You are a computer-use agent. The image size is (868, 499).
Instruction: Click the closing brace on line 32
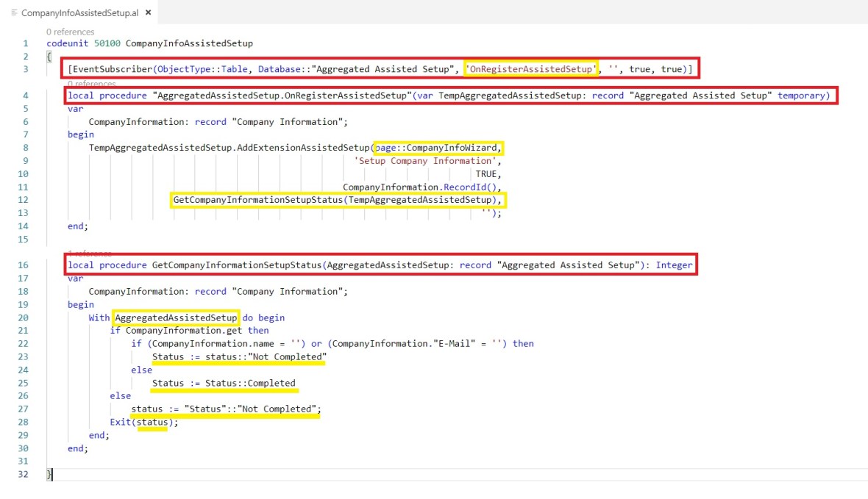[49, 475]
